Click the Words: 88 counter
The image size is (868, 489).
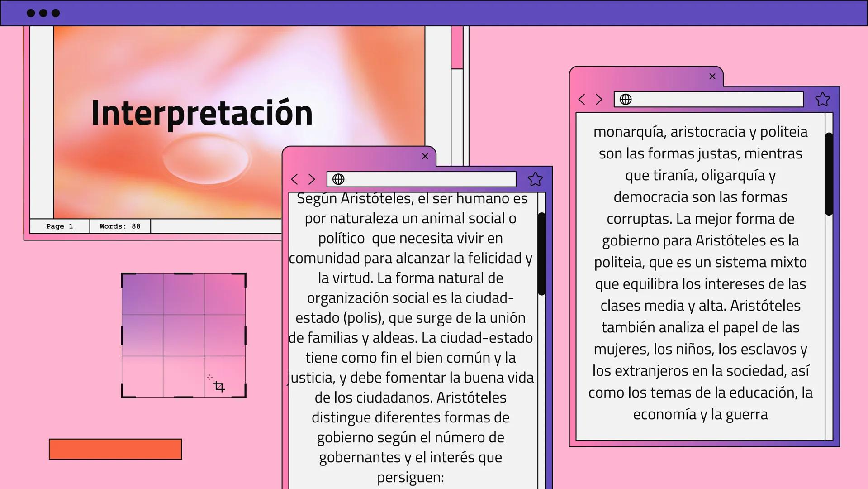119,226
